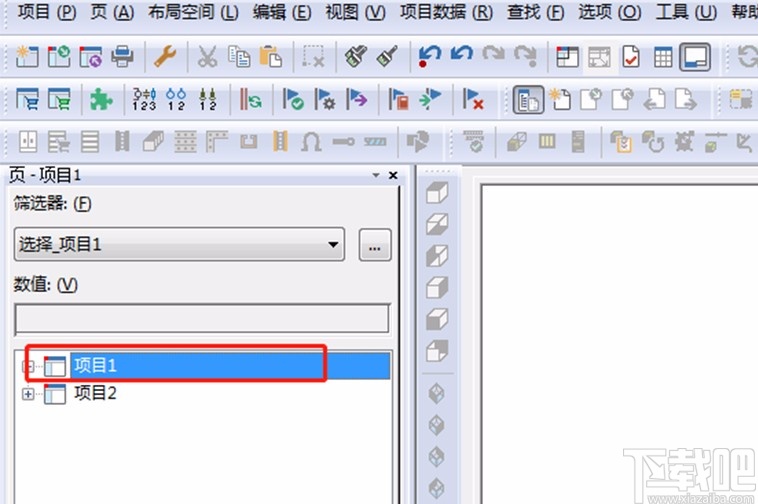Click the green puzzle piece add-on icon
Viewport: 758px width, 504px height.
(x=101, y=100)
